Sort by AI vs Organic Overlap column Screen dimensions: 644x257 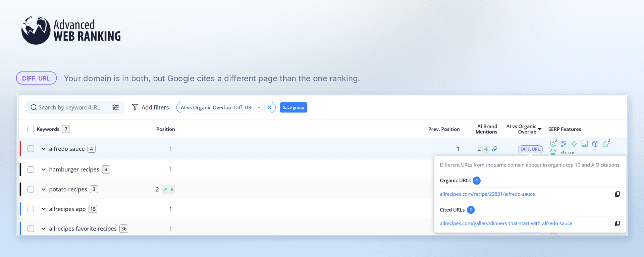524,129
